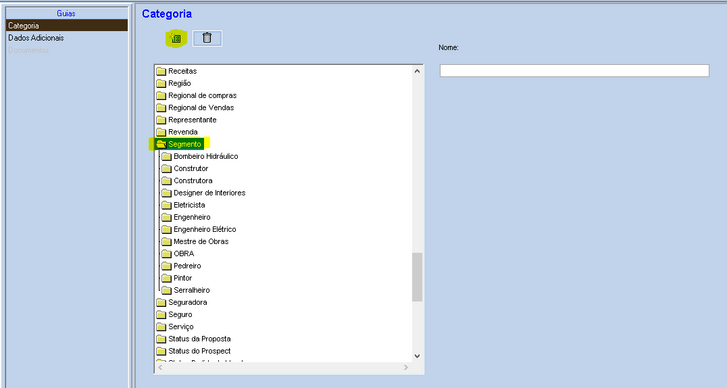Select the Construtora subfolder
This screenshot has height=388, width=727.
193,180
